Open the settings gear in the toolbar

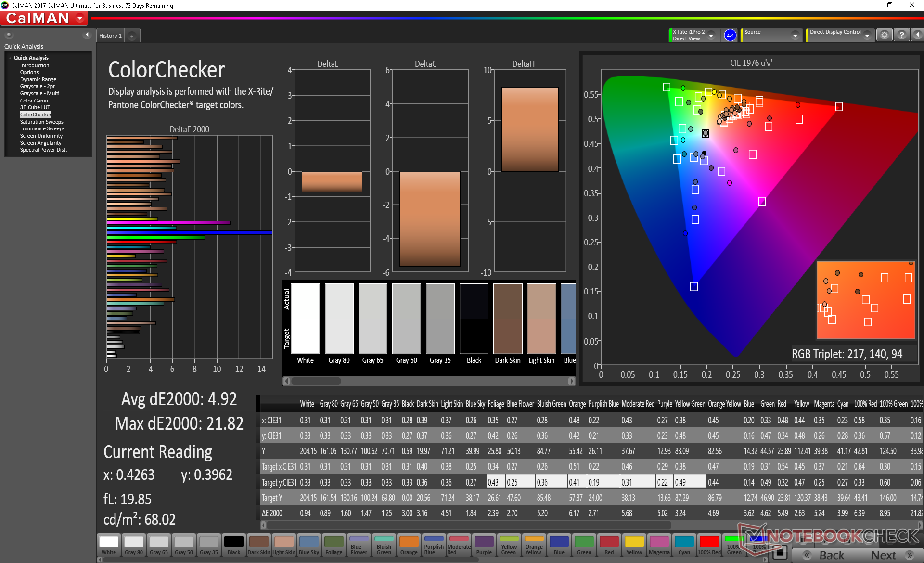tap(884, 35)
